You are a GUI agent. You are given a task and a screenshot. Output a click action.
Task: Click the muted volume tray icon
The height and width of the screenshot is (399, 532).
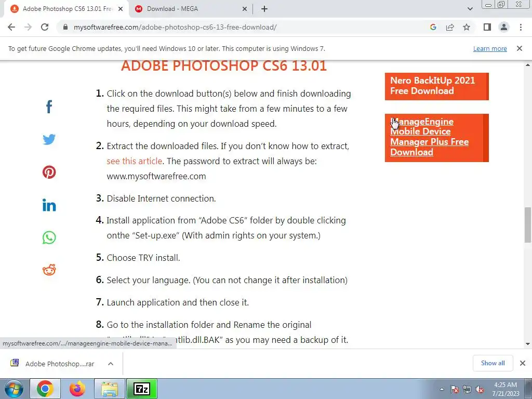(480, 390)
